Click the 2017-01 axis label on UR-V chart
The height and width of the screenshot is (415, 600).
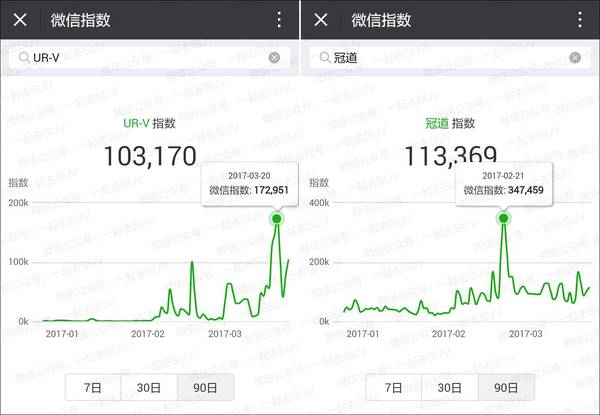point(62,334)
